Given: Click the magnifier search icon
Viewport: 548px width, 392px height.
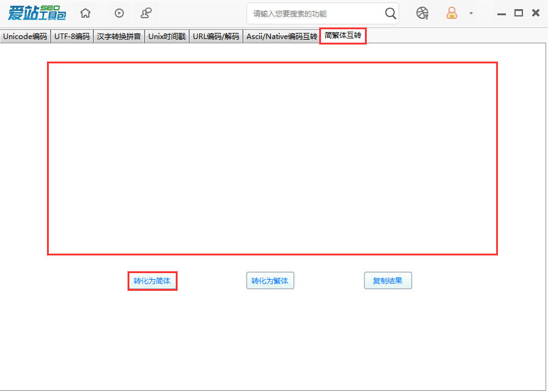Looking at the screenshot, I should pos(391,13).
